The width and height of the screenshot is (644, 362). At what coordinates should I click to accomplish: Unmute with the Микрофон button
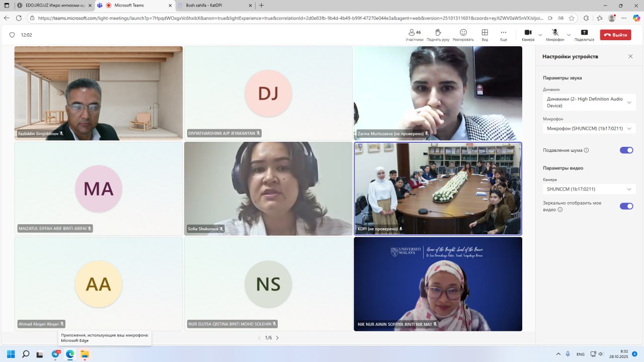(555, 35)
